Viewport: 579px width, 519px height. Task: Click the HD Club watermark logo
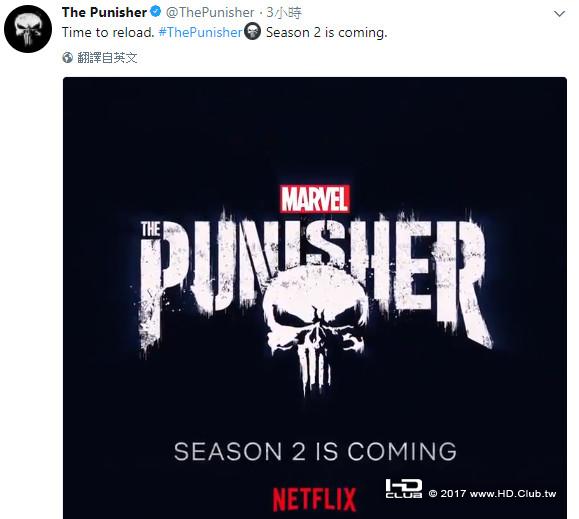click(x=404, y=488)
